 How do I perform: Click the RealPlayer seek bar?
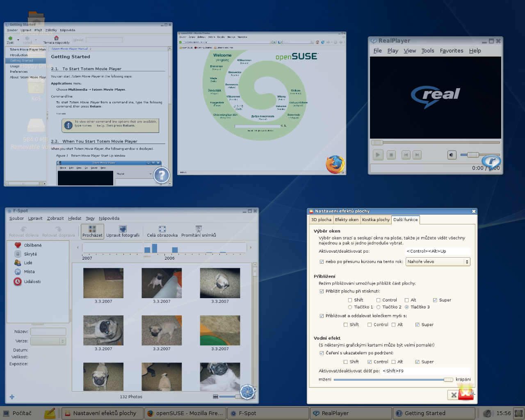[x=436, y=142]
